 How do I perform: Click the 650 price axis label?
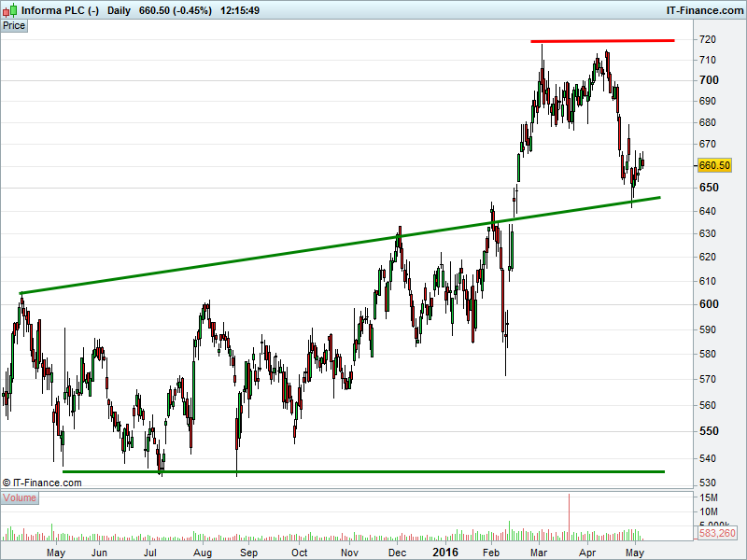(709, 188)
